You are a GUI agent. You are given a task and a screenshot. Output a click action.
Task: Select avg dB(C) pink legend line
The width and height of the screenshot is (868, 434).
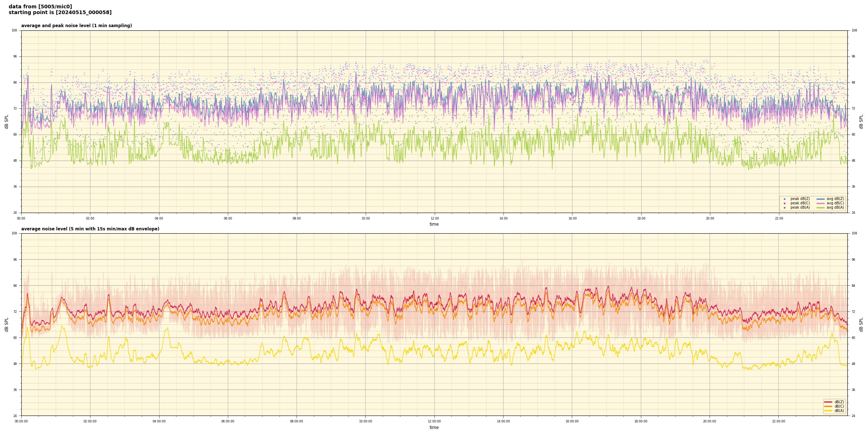[820, 203]
